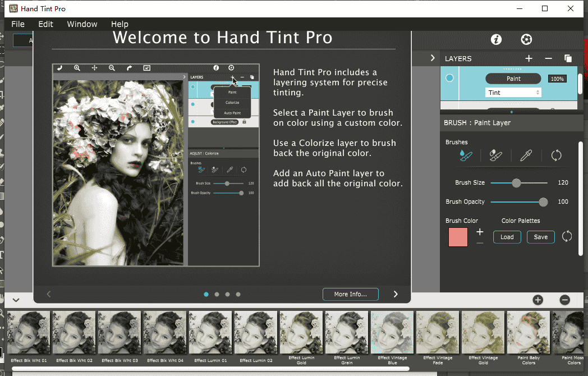
Task: Reset brush settings with circular arrows
Action: (x=556, y=155)
